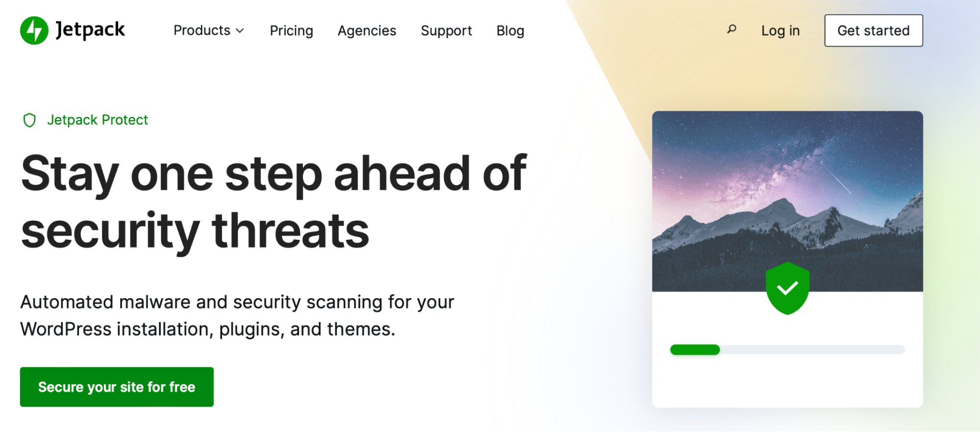Click the green Jetpack lightning bolt logo
The height and width of the screenshot is (432, 980).
pos(34,30)
